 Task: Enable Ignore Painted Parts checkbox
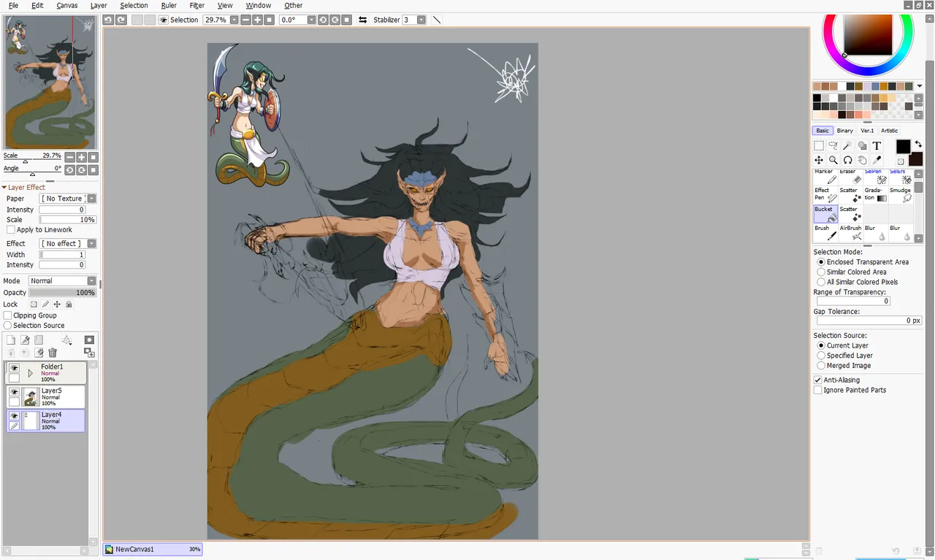click(x=818, y=390)
